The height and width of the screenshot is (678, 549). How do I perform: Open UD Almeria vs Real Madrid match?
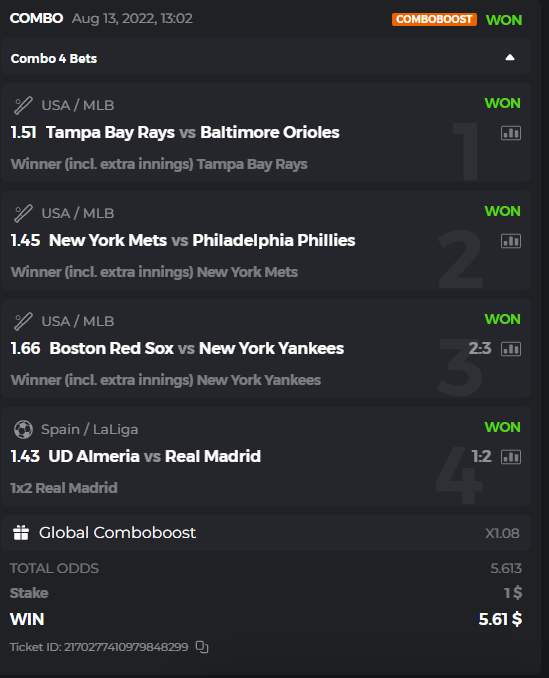click(154, 456)
